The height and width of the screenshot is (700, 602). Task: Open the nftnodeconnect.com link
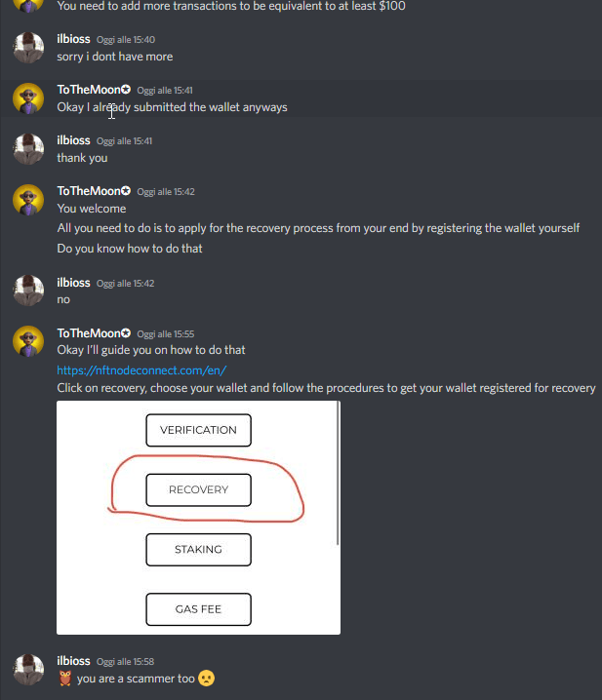(x=141, y=370)
